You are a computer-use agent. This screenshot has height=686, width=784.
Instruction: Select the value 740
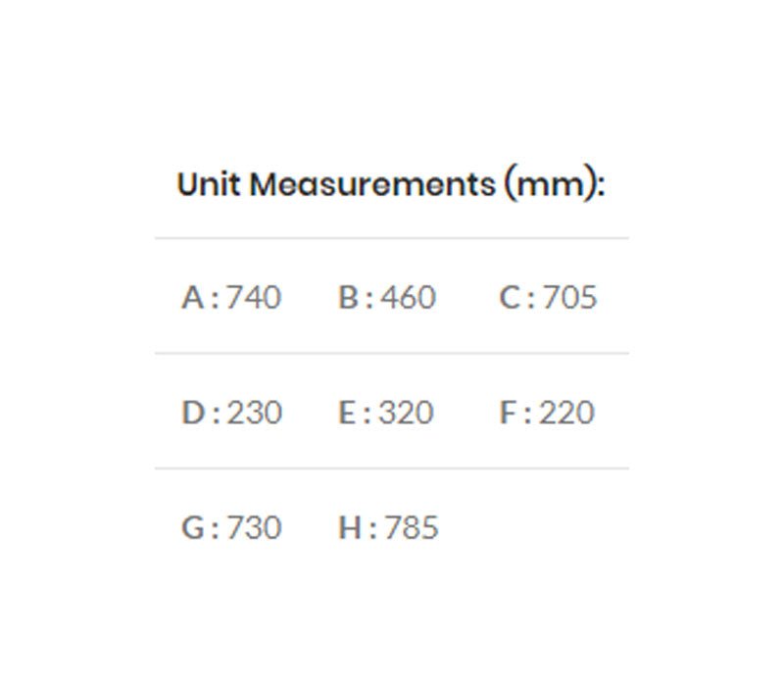click(x=254, y=297)
